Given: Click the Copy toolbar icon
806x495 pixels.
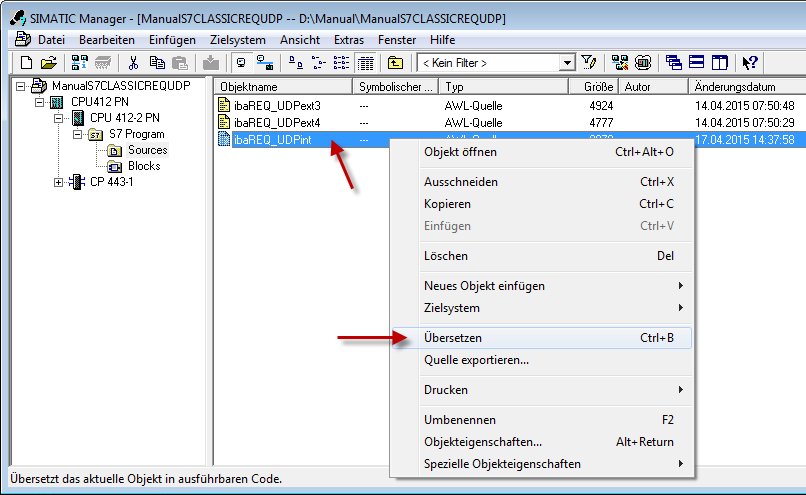Looking at the screenshot, I should 157,63.
